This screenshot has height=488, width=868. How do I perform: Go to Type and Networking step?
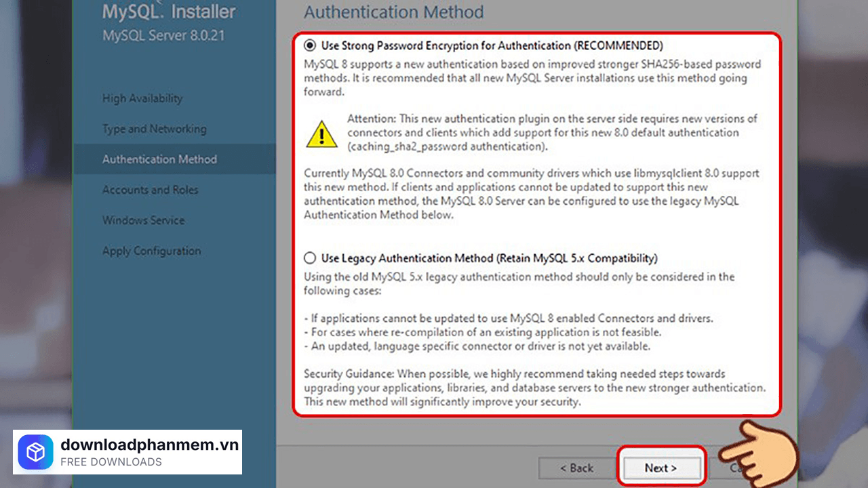click(x=154, y=129)
